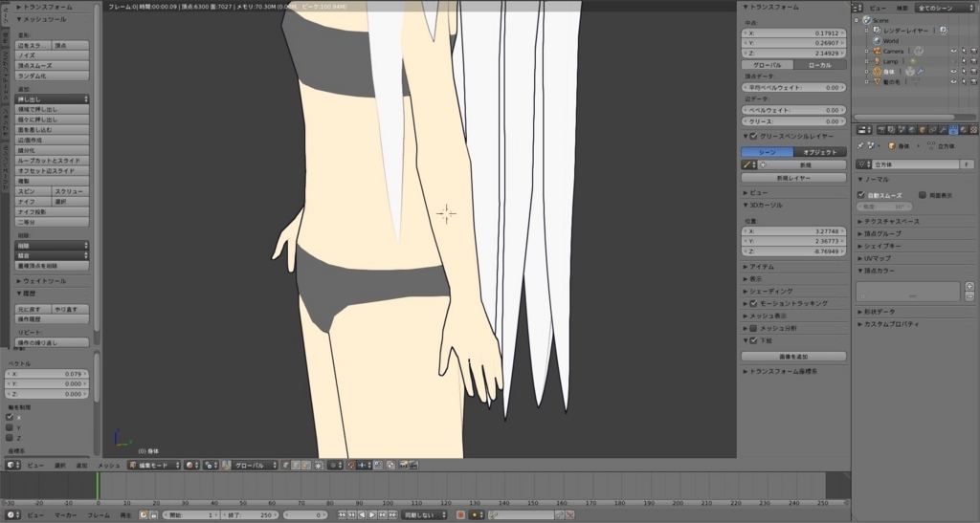Open the メッシュ menu in 3D view header
The height and width of the screenshot is (523, 980).
[109, 465]
